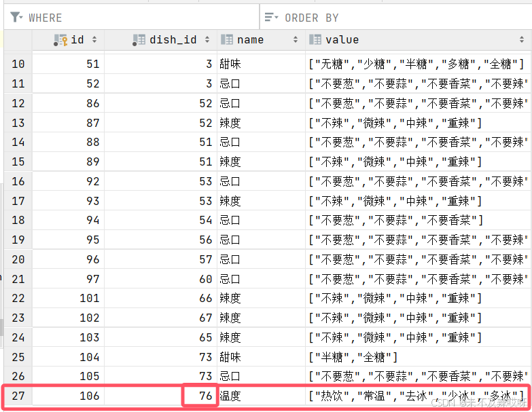Click value cell listing 无糖 sugar options

[x=419, y=64]
